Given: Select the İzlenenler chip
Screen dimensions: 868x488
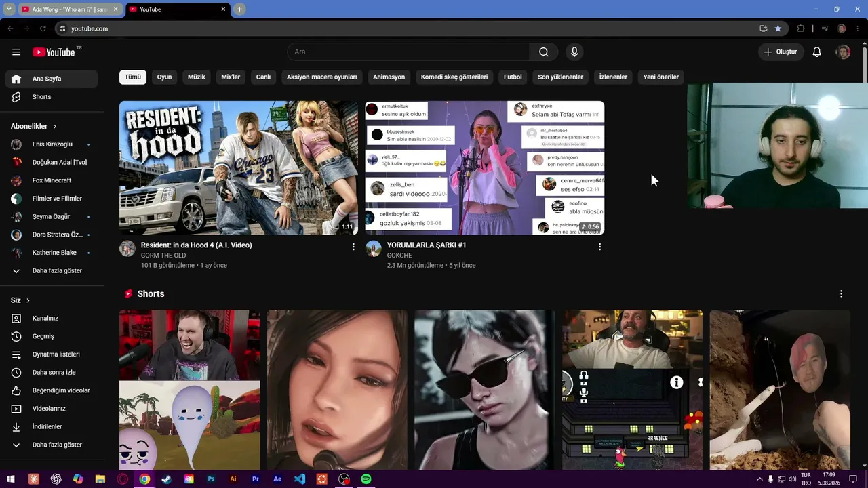Looking at the screenshot, I should [x=613, y=77].
